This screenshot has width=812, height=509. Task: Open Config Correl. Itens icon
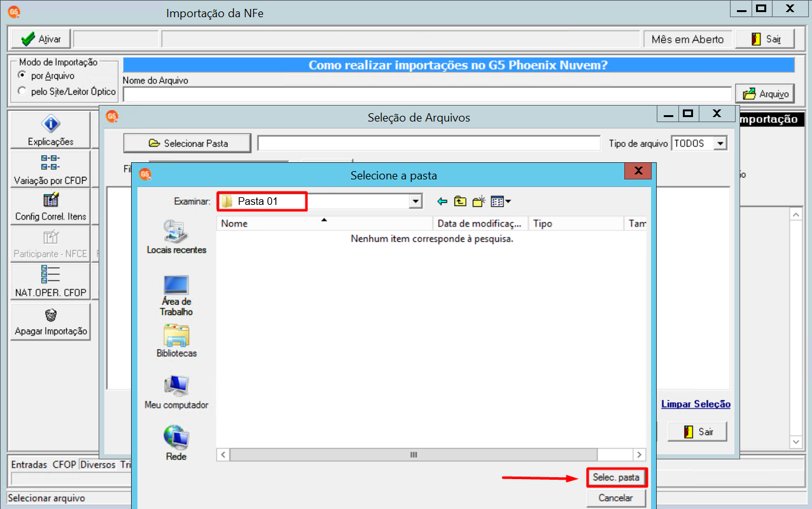point(50,200)
